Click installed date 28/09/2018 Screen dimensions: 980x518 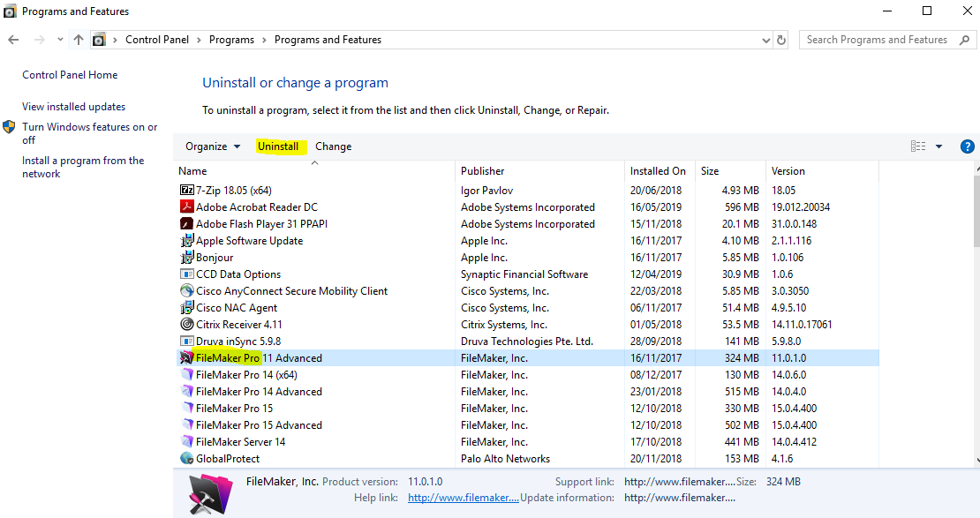656,342
